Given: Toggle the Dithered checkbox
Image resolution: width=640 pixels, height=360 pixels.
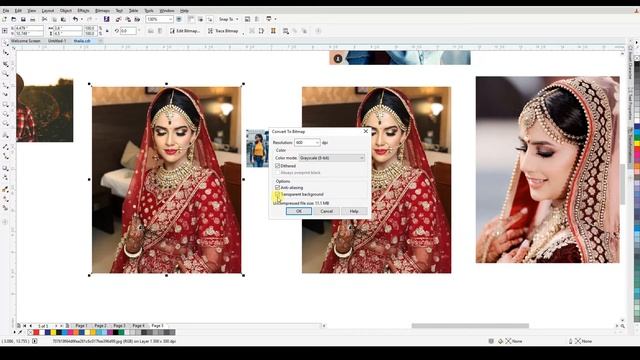Looking at the screenshot, I should (278, 166).
